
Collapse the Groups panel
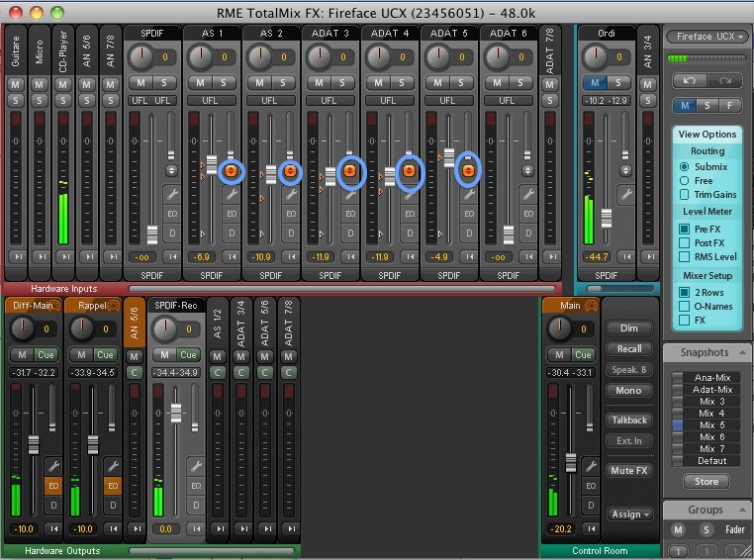tap(742, 510)
